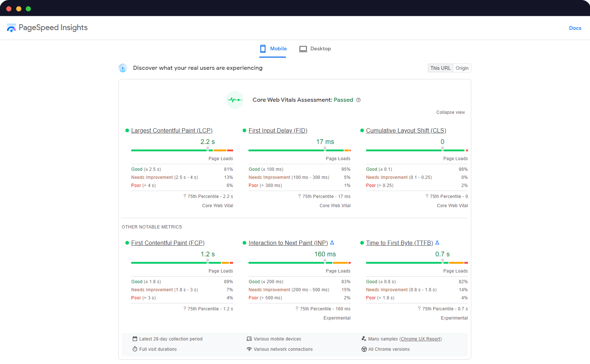Click the desktop monitor icon in tabs

coord(303,49)
